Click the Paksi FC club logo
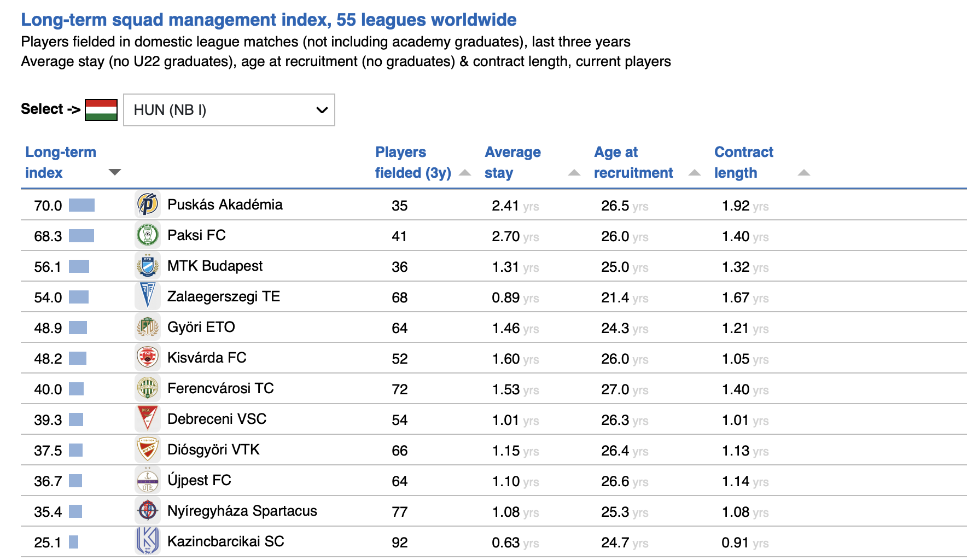 [147, 236]
